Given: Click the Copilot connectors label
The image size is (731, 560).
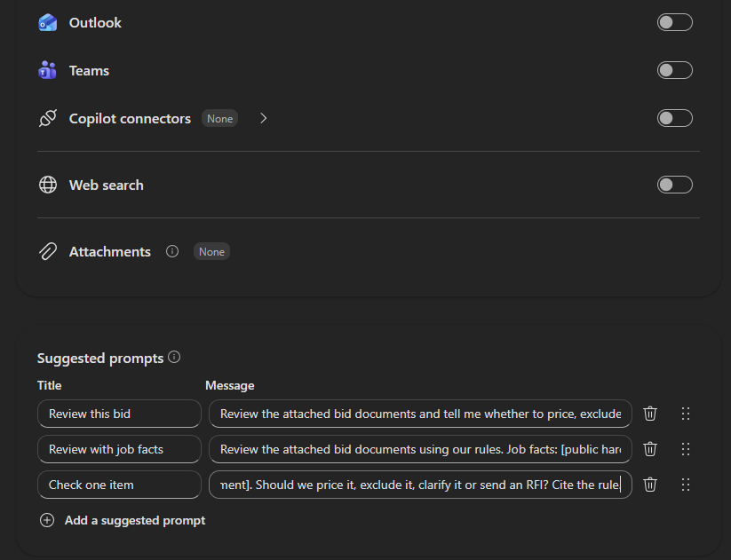Looking at the screenshot, I should (x=130, y=119).
